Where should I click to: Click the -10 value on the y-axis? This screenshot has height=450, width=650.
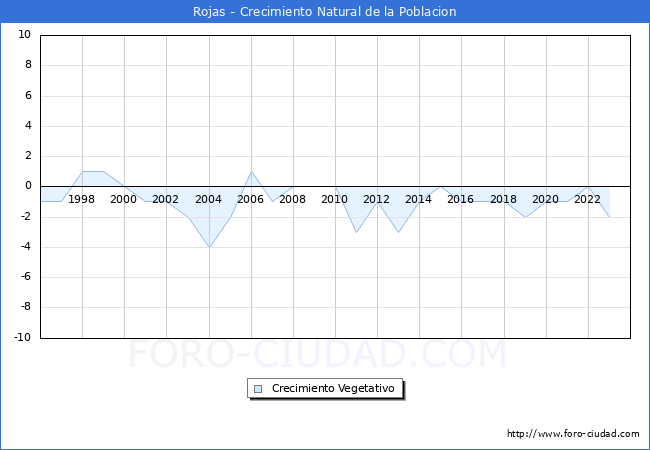point(22,338)
